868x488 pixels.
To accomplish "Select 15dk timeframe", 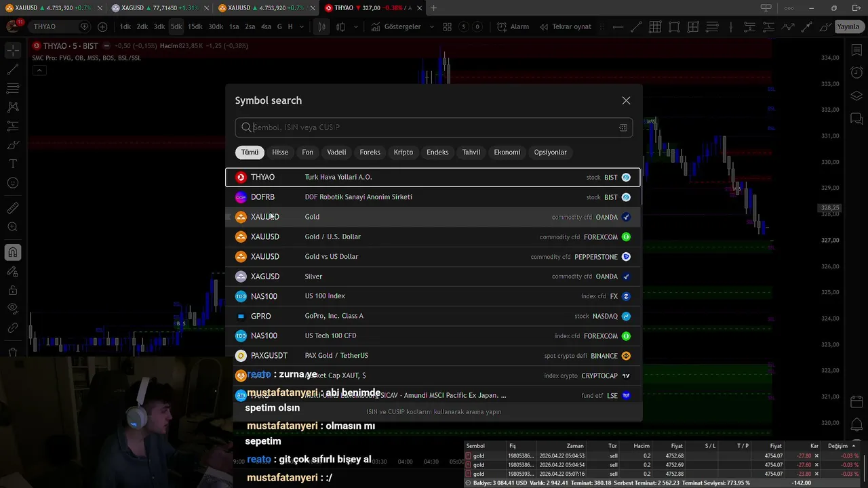I will (x=195, y=26).
